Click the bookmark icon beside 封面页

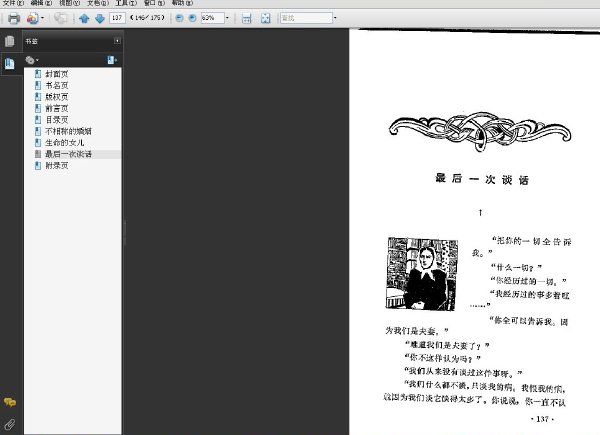[x=38, y=74]
